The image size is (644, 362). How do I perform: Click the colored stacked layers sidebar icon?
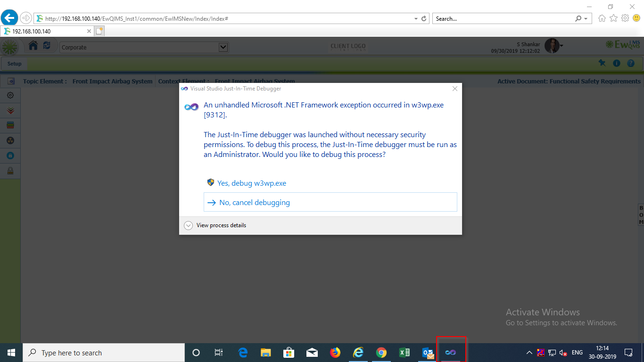pyautogui.click(x=10, y=125)
